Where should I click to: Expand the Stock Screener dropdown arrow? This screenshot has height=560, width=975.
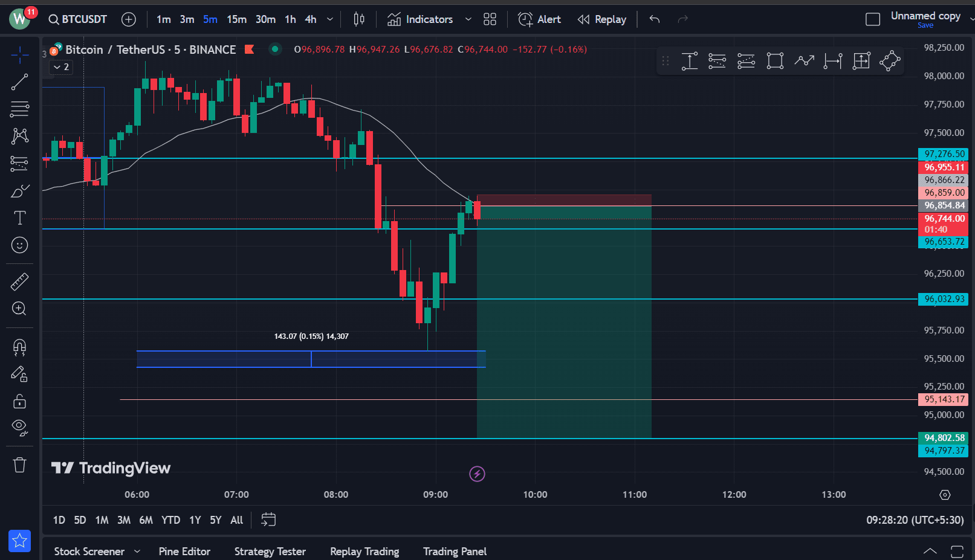[137, 551]
